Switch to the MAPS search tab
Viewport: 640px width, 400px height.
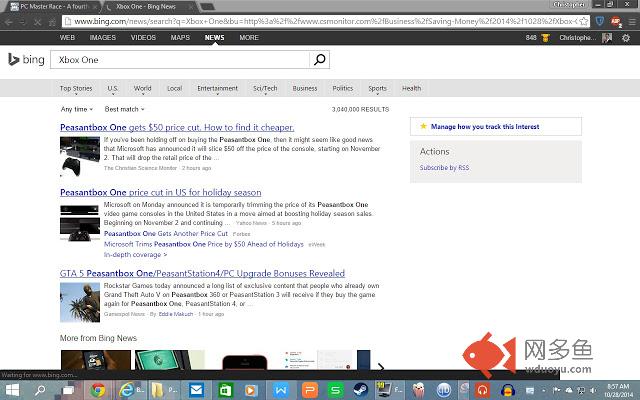180,38
